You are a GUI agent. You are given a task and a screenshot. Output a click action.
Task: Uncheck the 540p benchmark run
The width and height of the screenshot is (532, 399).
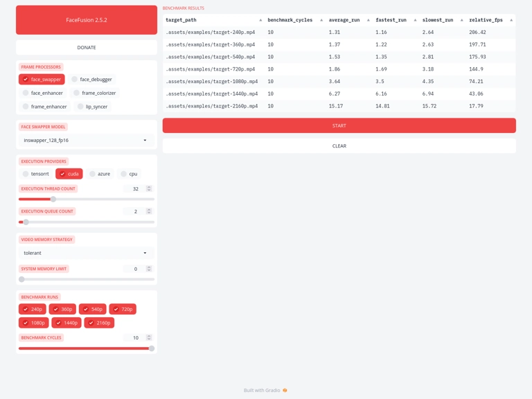[93, 309]
